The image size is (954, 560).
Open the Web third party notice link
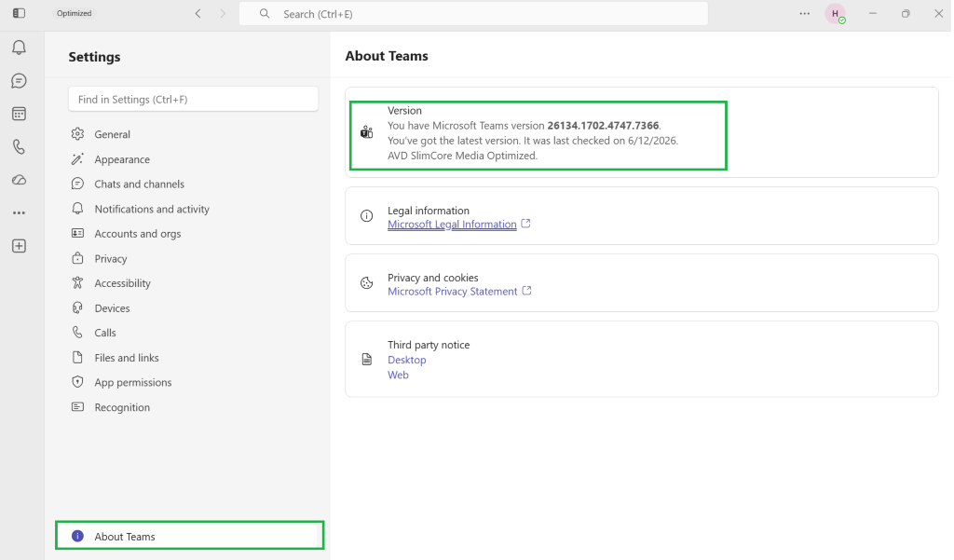point(398,375)
